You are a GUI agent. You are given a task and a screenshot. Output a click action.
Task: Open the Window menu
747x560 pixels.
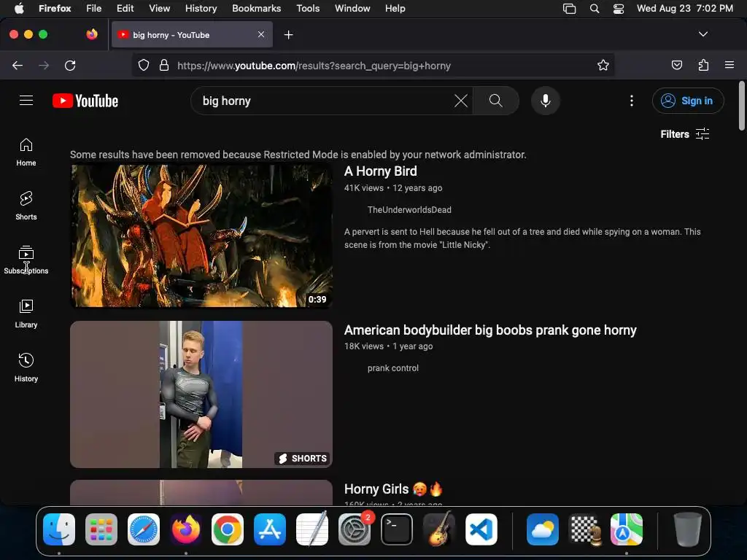point(352,8)
